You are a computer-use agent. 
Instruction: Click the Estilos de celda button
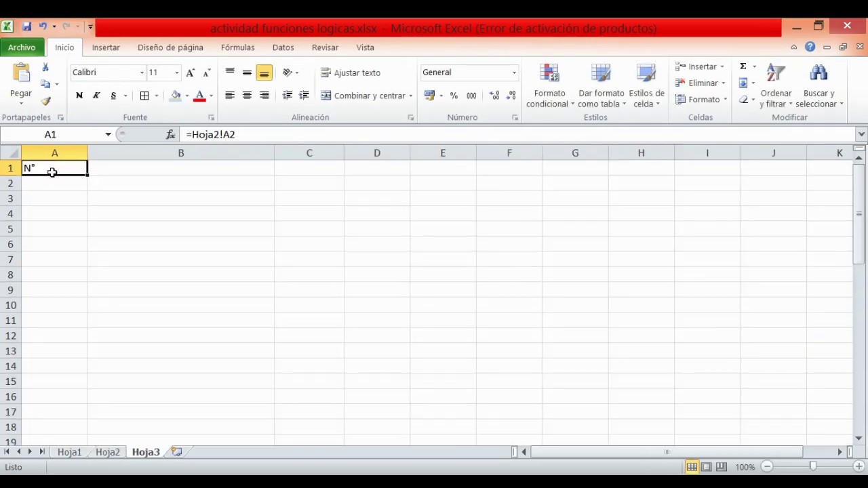[x=646, y=86]
